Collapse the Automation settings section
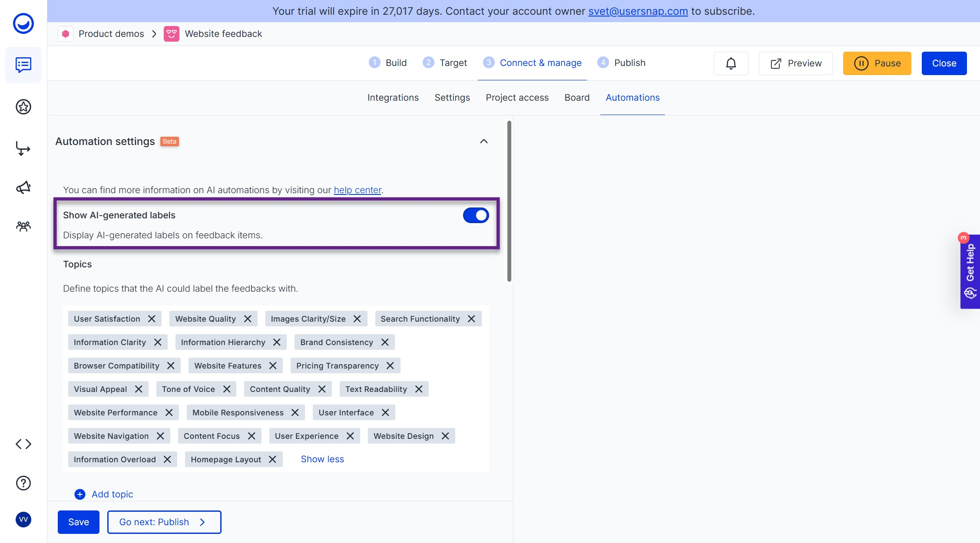The image size is (980, 543). pos(483,142)
